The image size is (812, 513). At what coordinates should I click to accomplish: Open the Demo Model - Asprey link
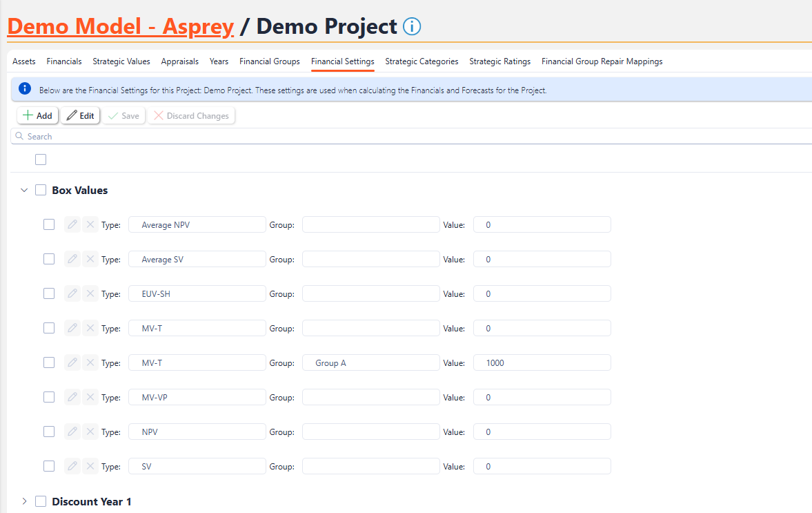click(x=120, y=26)
